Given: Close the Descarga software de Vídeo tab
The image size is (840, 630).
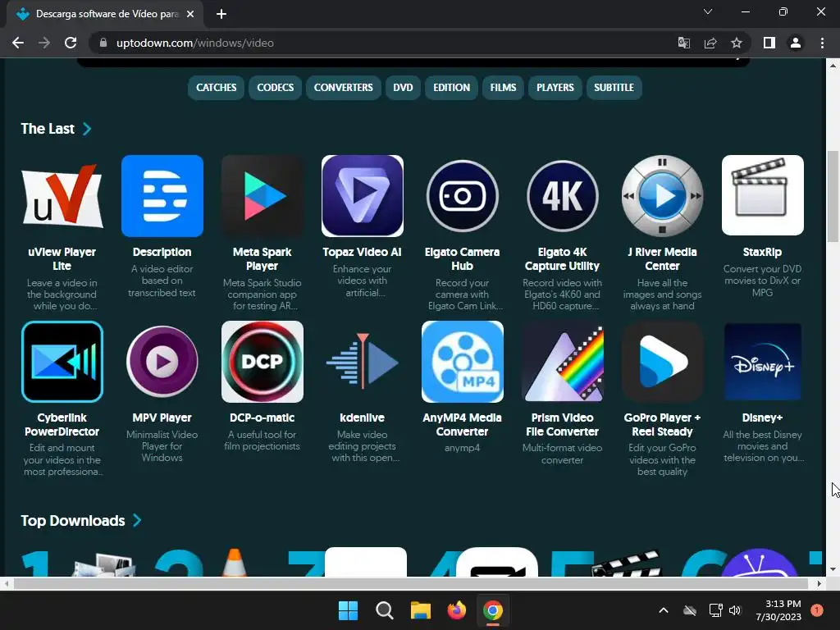Looking at the screenshot, I should [190, 14].
